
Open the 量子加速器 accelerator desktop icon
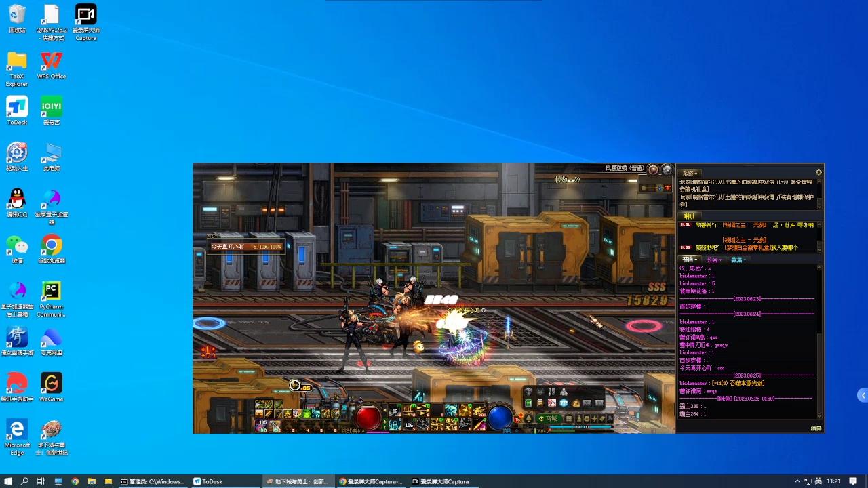coord(52,207)
